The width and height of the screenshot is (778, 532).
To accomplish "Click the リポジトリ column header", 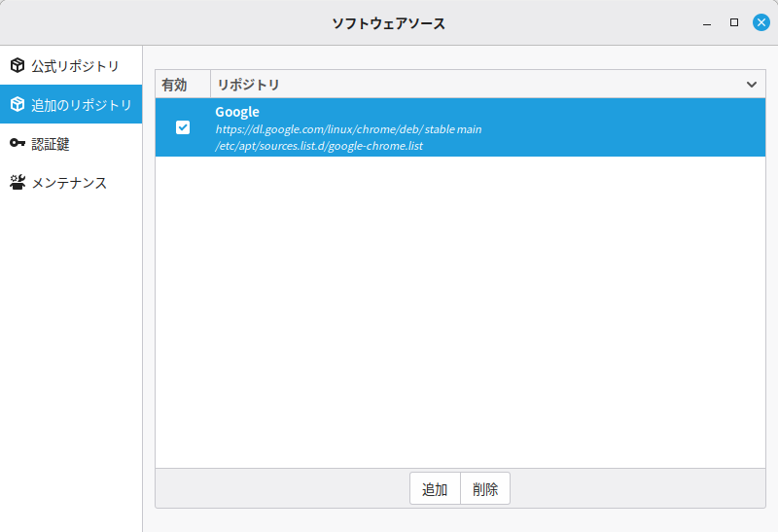I will tap(249, 85).
